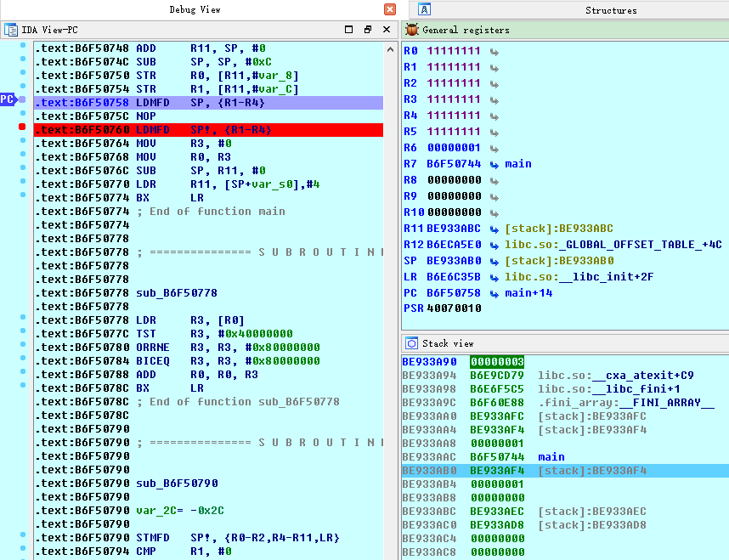Follow the jump arrow next to R9
The image size is (729, 560).
click(x=494, y=197)
